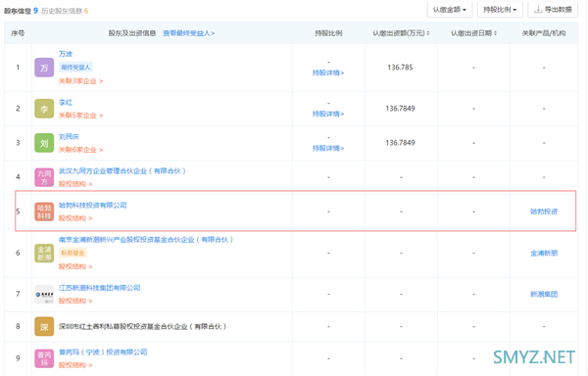588x376 pixels.
Task: Select 136.7849 amount in 李红's row
Action: (x=400, y=109)
